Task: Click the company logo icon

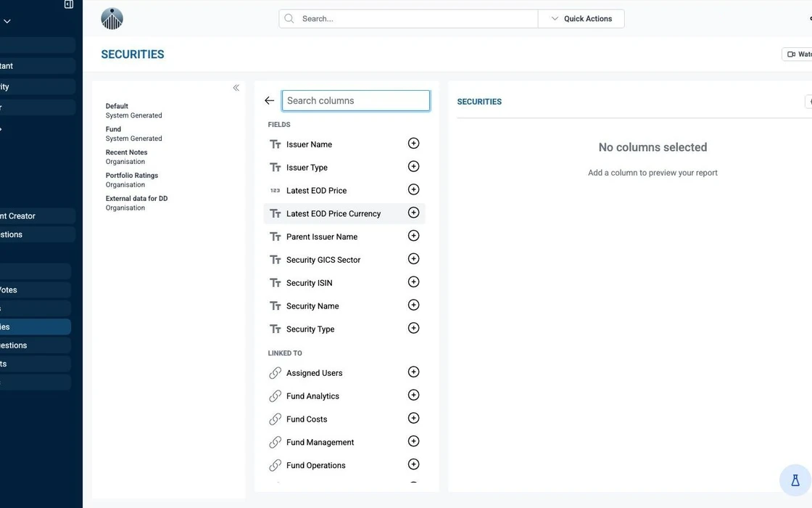Action: 112,19
